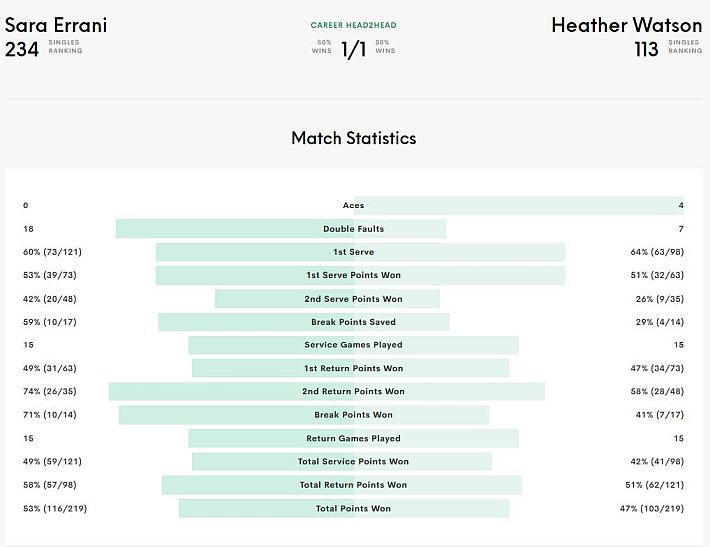Click the Break Points Saved row

pos(354,322)
